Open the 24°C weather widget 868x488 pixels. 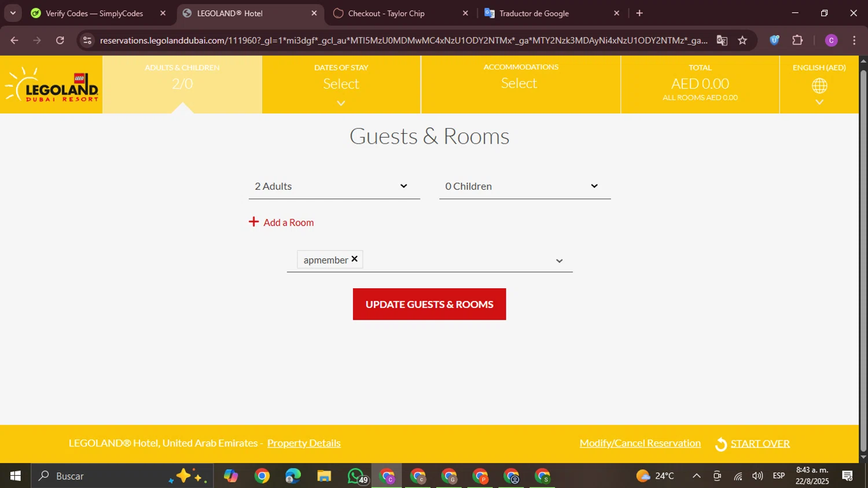(x=656, y=476)
